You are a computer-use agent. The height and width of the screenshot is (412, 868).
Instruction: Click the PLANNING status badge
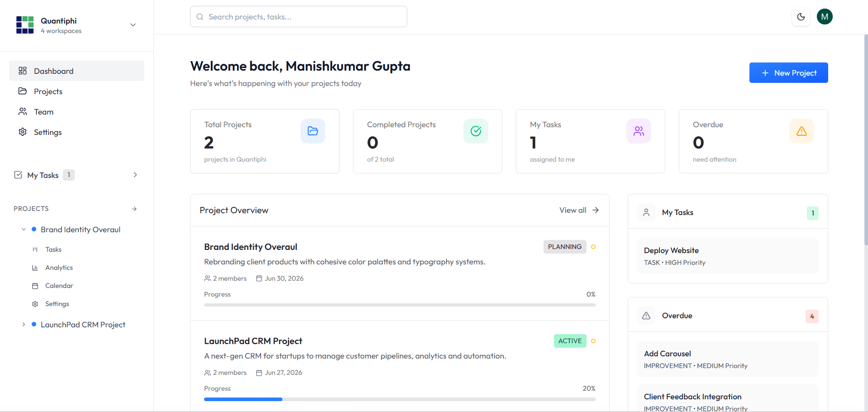click(565, 247)
